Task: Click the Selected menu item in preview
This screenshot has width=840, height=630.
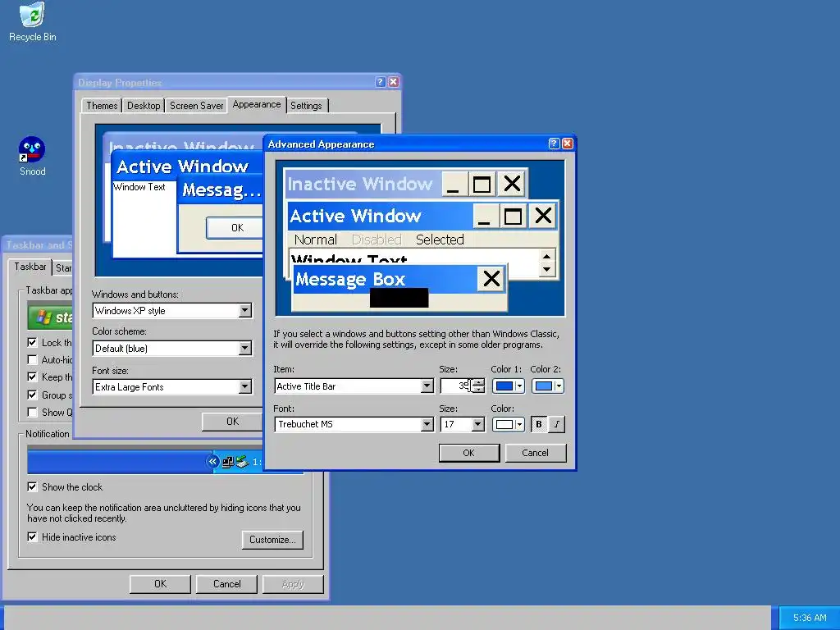Action: [x=440, y=240]
